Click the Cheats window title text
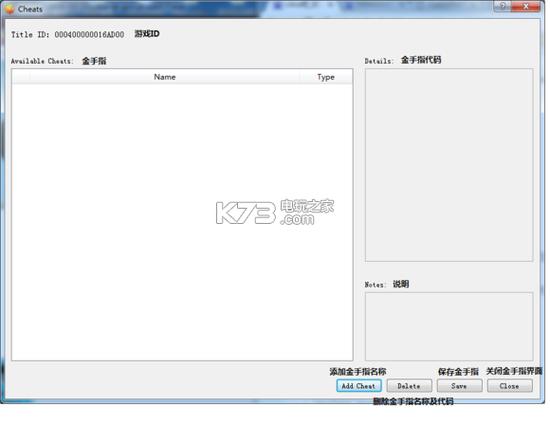Image resolution: width=550 pixels, height=425 pixels. (30, 9)
